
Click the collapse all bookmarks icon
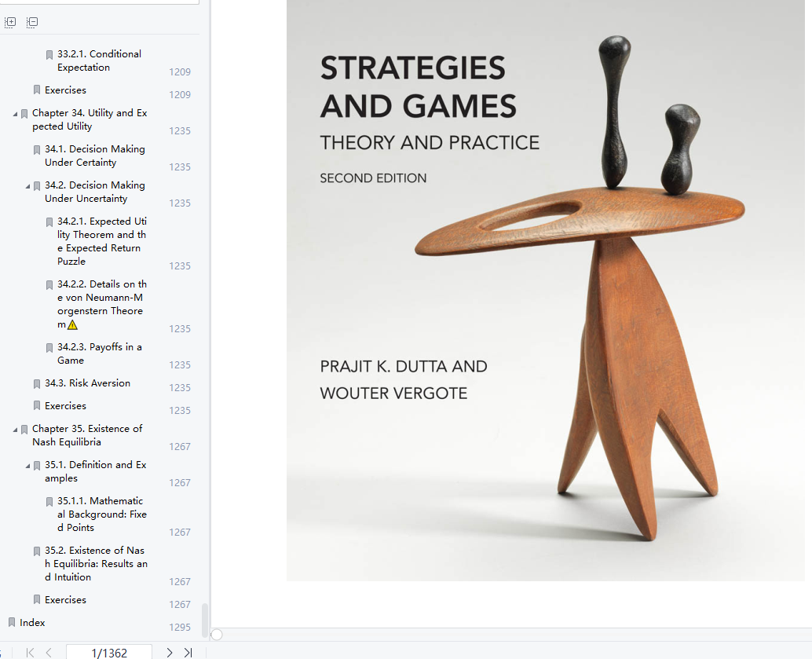coord(32,22)
